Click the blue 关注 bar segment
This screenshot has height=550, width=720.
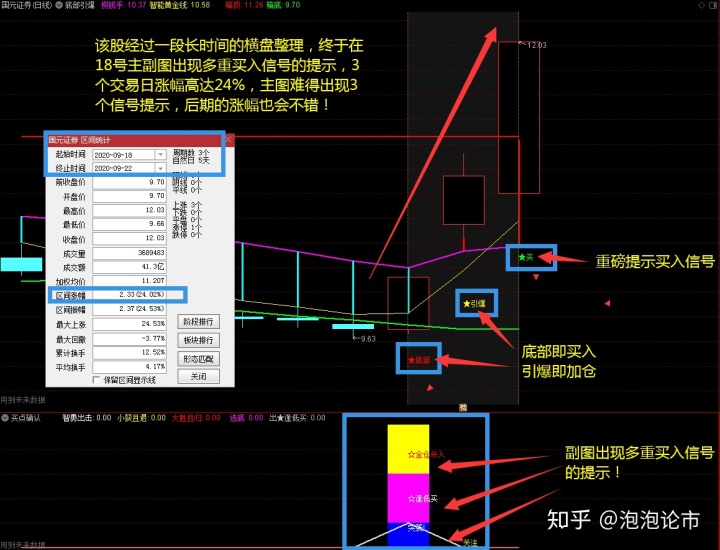coord(408,534)
